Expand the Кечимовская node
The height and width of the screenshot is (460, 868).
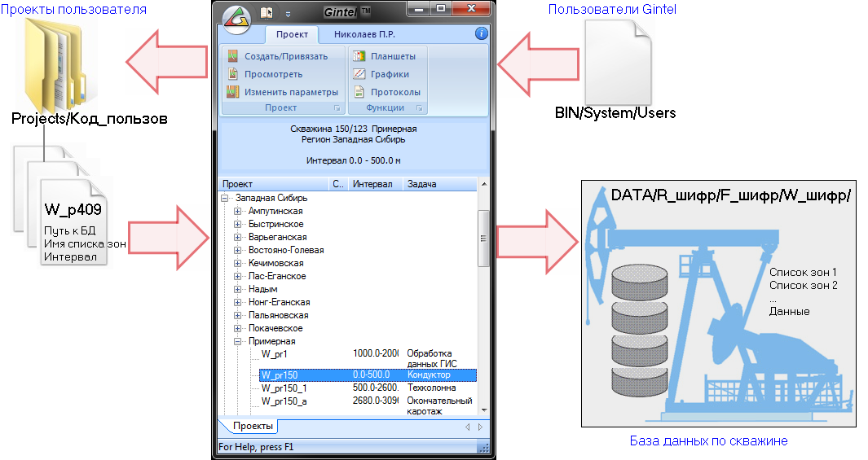(x=237, y=263)
